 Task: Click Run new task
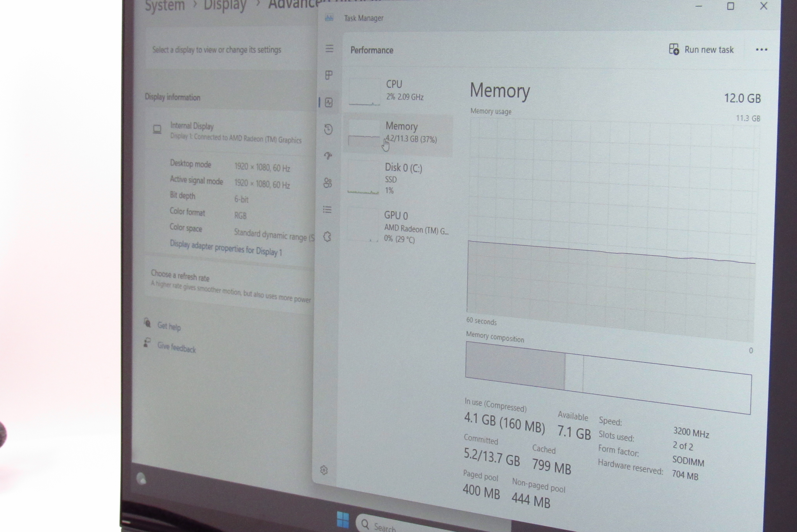coord(701,49)
